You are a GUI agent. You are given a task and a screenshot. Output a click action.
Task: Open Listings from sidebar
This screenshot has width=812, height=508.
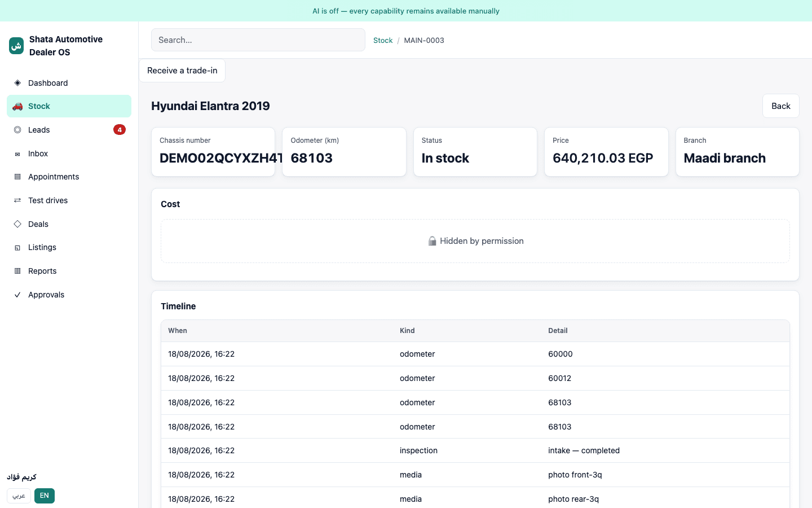point(69,247)
